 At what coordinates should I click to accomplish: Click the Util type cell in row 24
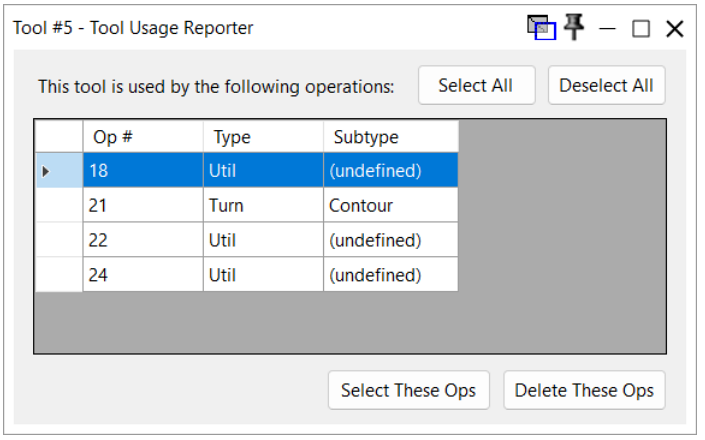263,275
